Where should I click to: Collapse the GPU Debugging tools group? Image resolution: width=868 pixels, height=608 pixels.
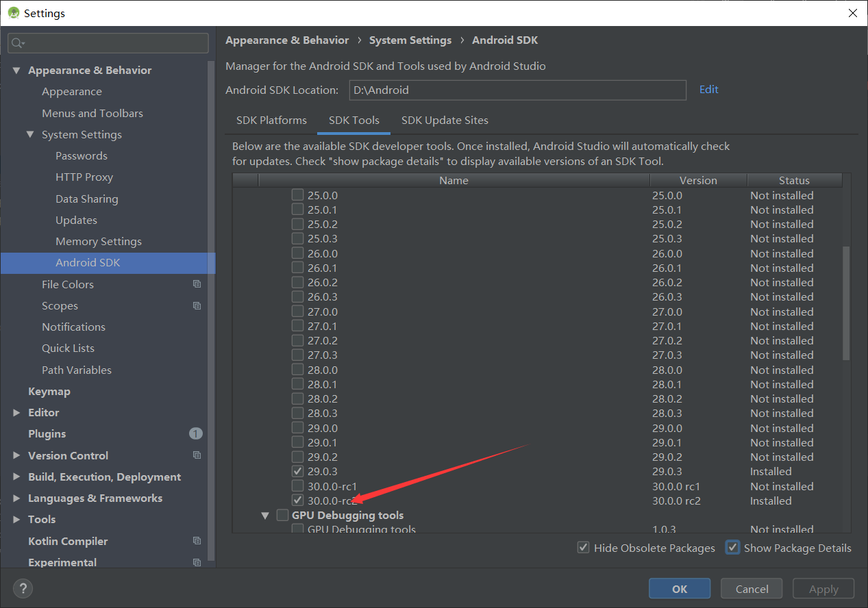point(265,515)
